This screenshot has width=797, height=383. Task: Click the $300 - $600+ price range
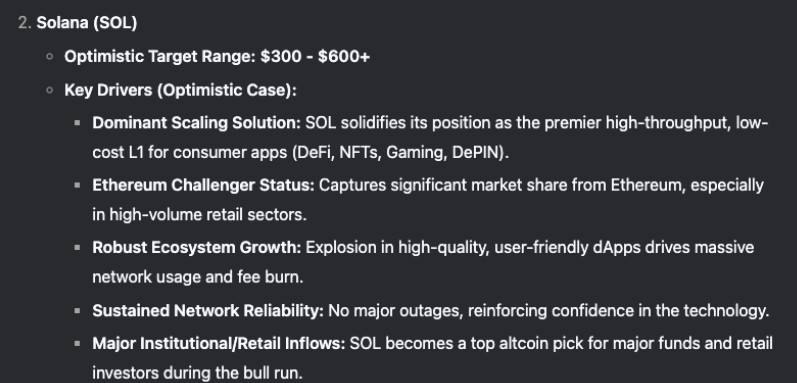(315, 56)
